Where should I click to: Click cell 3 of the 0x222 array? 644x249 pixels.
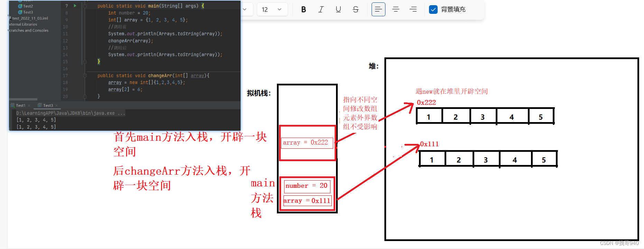483,117
